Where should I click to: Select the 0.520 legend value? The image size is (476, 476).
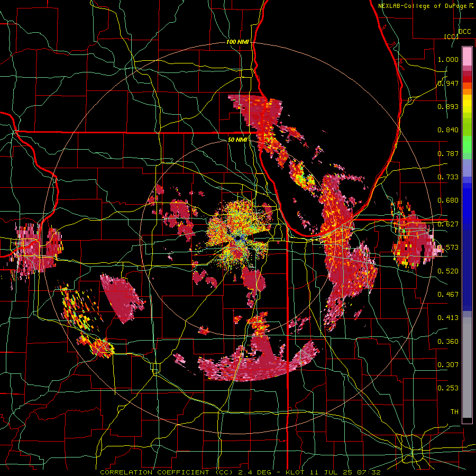448,271
